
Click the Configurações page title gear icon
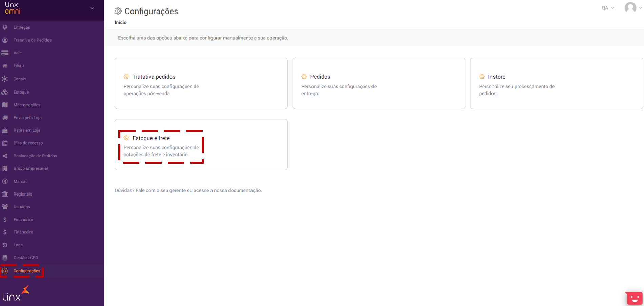coord(118,11)
